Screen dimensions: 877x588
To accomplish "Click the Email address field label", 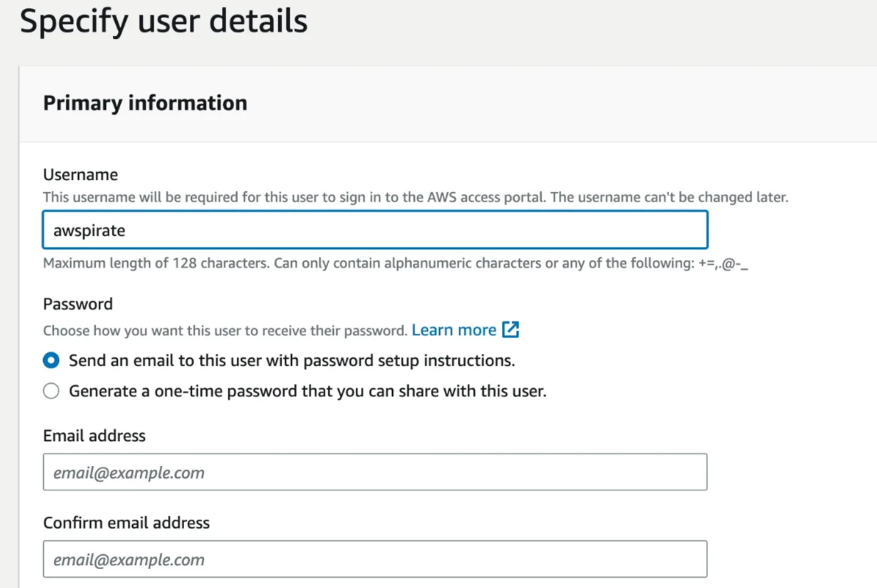I will coord(94,436).
